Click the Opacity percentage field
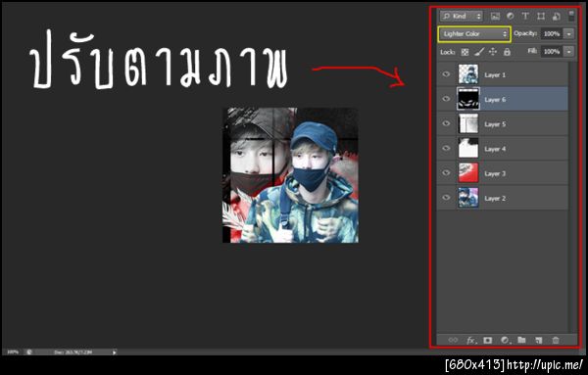 point(551,33)
